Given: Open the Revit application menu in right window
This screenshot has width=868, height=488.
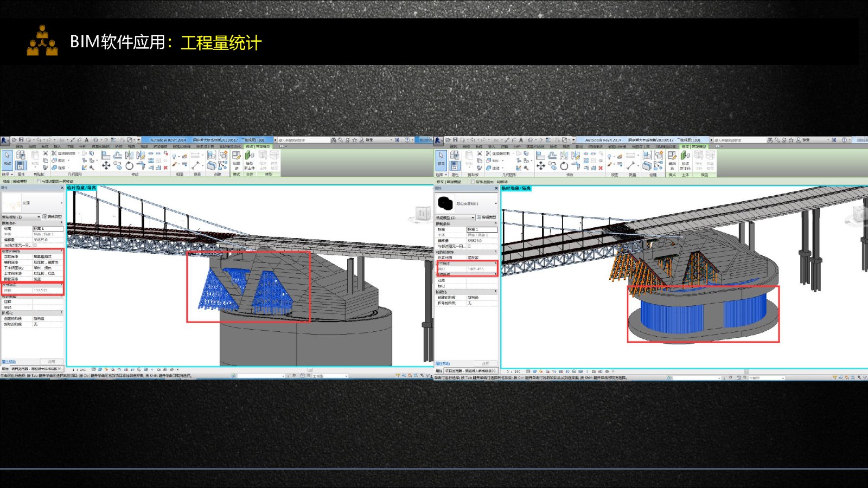Looking at the screenshot, I should coord(439,140).
